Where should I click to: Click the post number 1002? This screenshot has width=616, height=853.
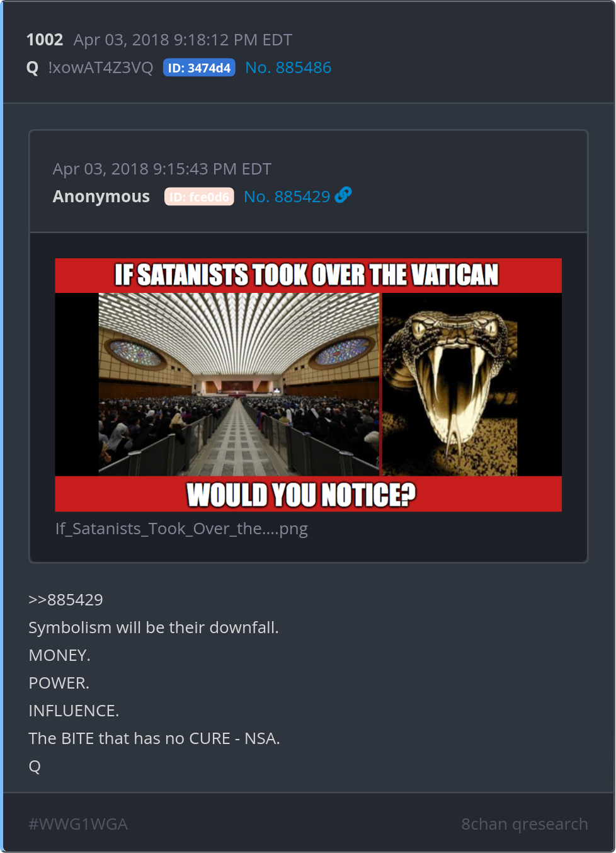[45, 40]
